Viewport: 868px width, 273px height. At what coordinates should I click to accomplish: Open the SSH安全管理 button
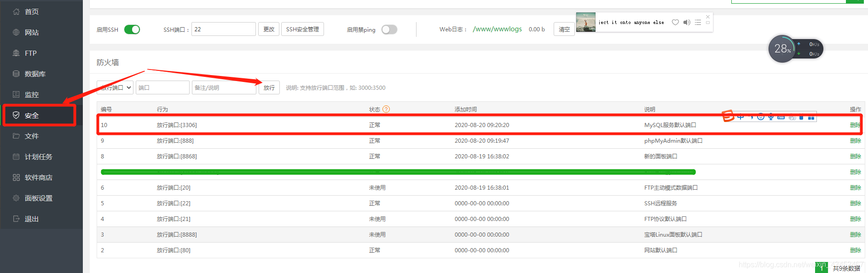point(302,29)
